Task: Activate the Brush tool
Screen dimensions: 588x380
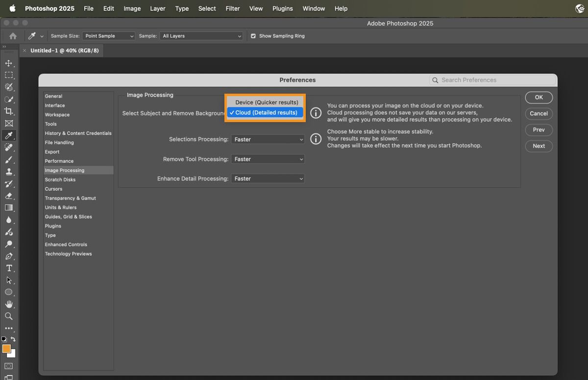Action: 9,159
